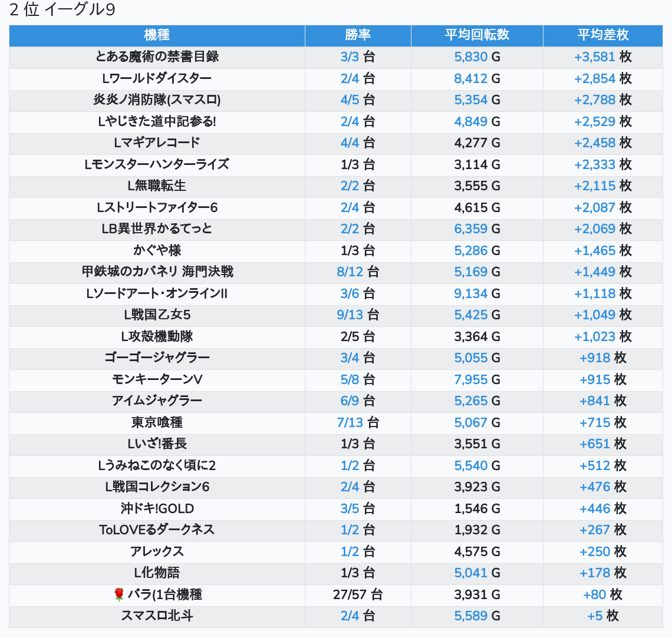This screenshot has width=672, height=638.
Task: Select the とある魔術の禁書目録 machine name
Action: (x=157, y=57)
